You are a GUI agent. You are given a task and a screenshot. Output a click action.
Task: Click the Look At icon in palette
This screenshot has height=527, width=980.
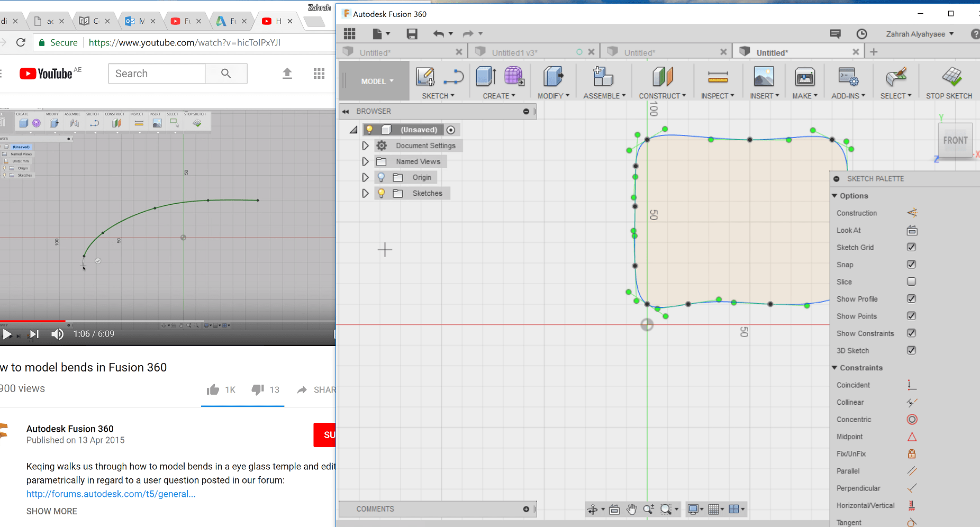click(912, 230)
